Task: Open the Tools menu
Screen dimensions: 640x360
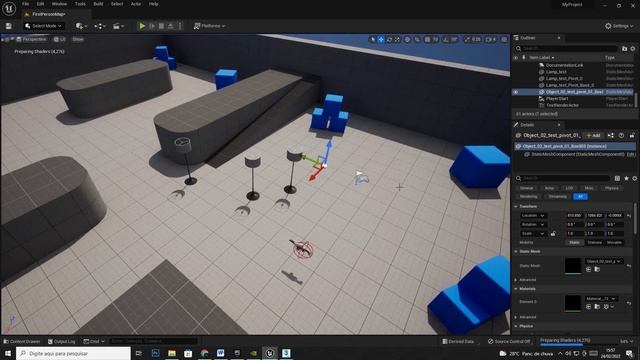Action: coord(80,4)
